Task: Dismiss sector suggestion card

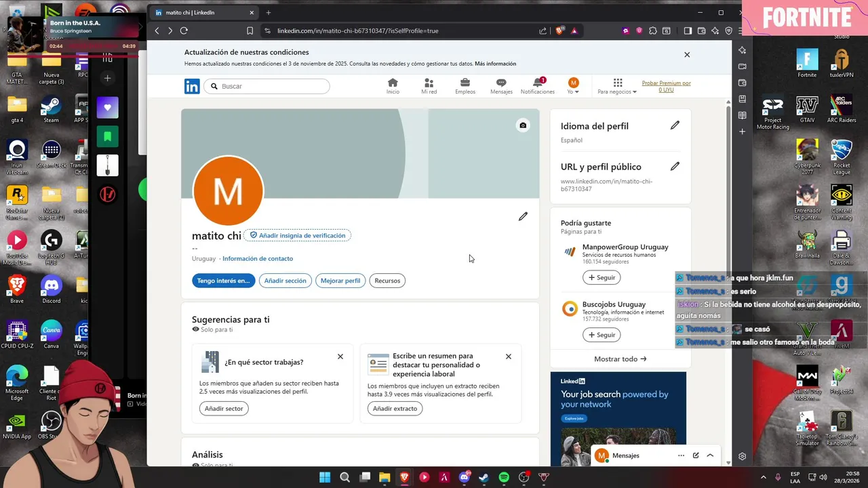Action: click(x=340, y=357)
